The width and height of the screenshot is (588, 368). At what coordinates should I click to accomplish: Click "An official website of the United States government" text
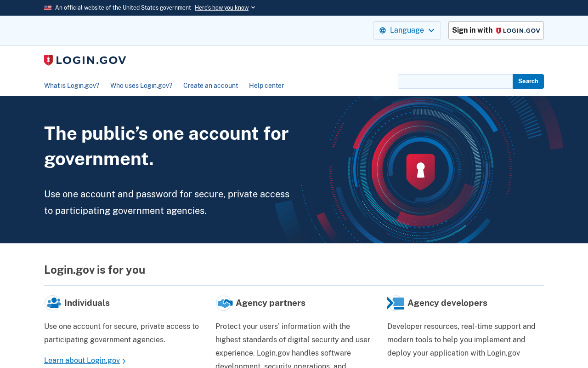pyautogui.click(x=123, y=8)
